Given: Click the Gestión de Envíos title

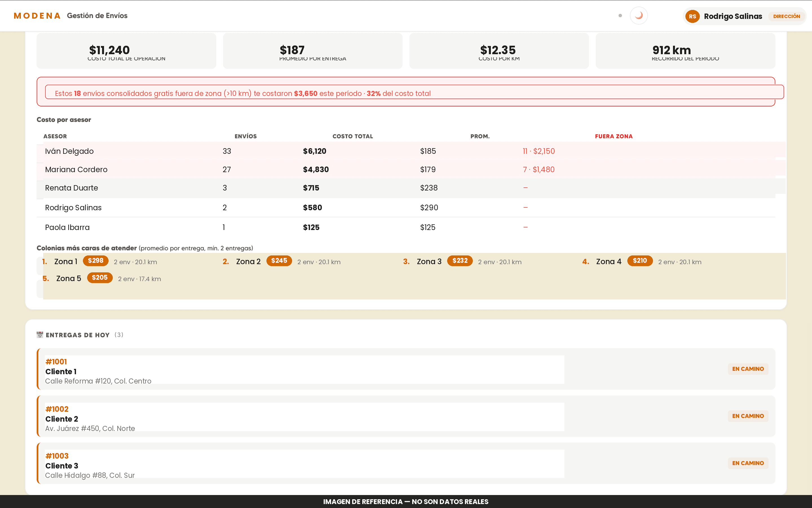Looking at the screenshot, I should [x=97, y=16].
